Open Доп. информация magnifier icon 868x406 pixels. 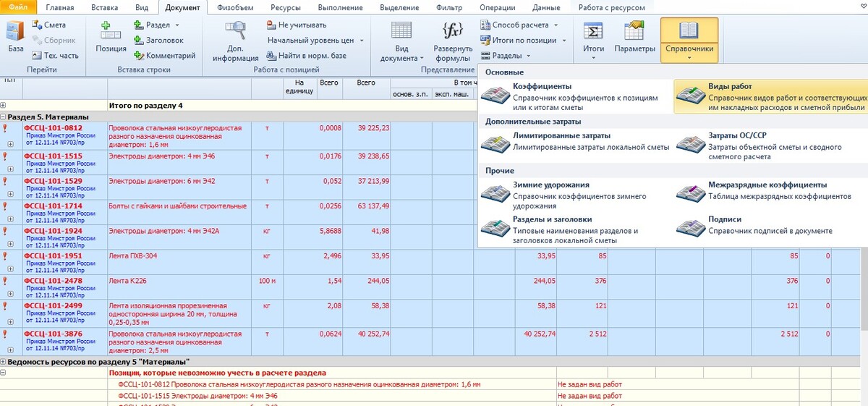tap(237, 42)
